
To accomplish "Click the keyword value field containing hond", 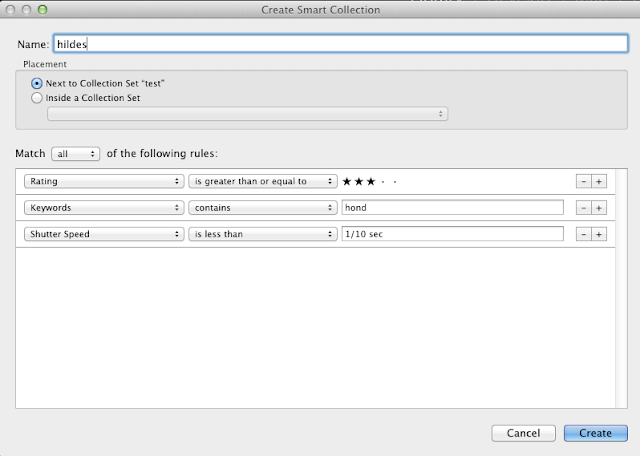I will click(451, 208).
